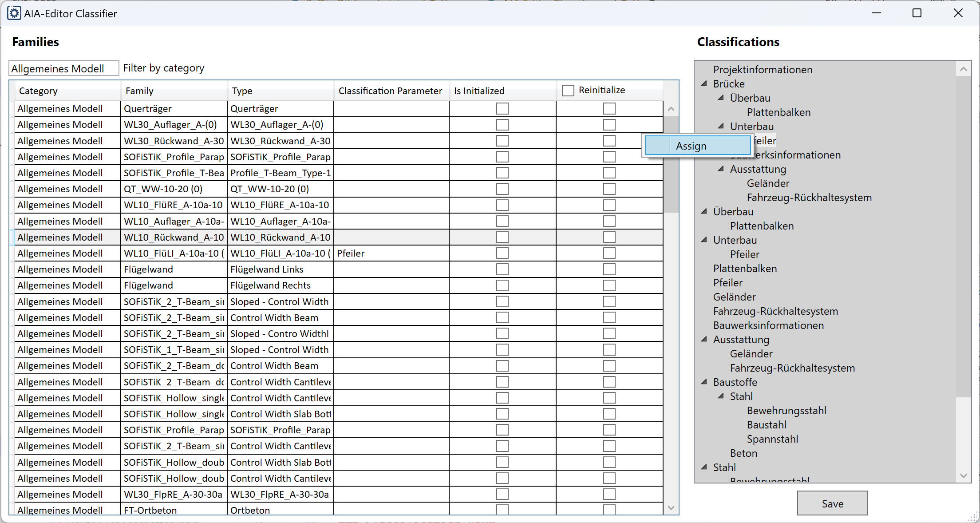Collapse the top-level Brücke tree node

(704, 83)
